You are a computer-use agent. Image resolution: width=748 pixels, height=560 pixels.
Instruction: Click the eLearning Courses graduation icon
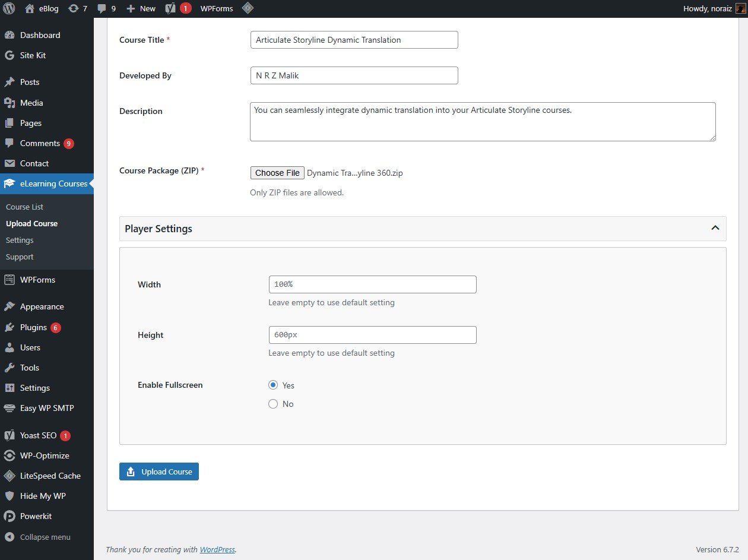9,183
